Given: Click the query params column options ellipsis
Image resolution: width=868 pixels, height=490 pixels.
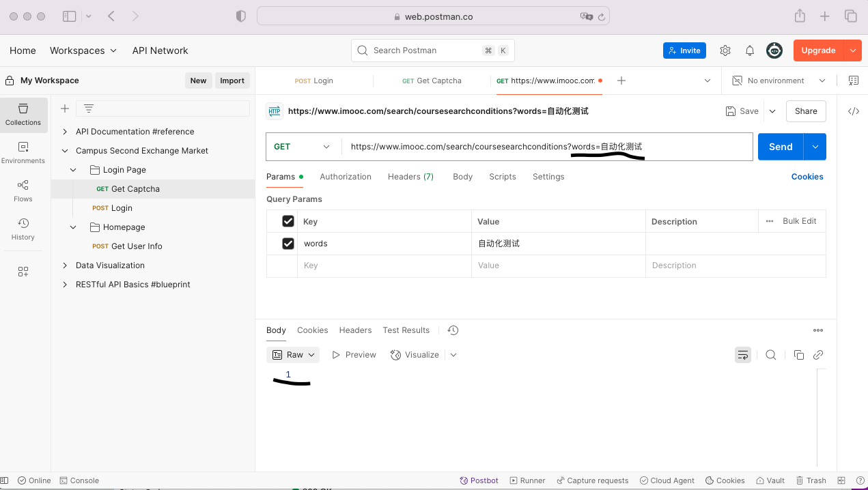Looking at the screenshot, I should (770, 221).
